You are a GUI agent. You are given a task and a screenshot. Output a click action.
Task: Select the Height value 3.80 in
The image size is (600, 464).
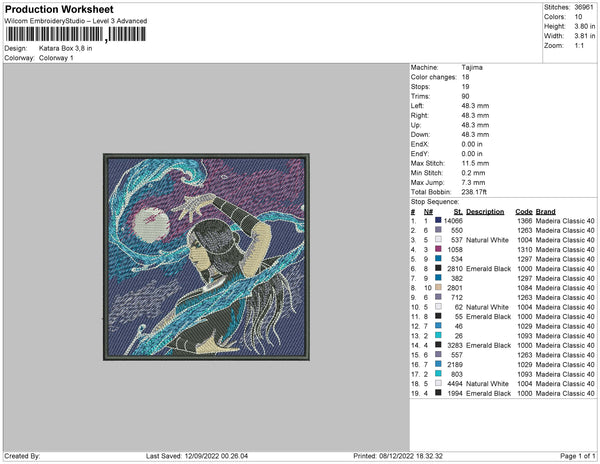pos(584,26)
